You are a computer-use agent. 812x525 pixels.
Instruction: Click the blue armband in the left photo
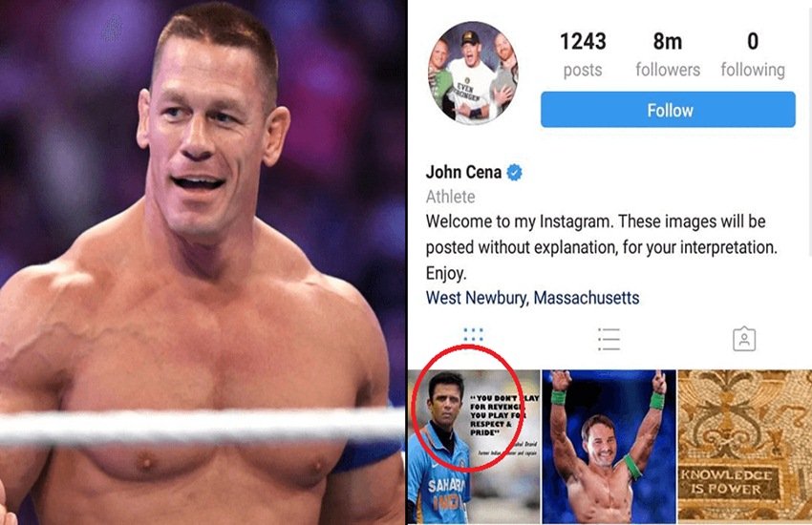(365, 451)
